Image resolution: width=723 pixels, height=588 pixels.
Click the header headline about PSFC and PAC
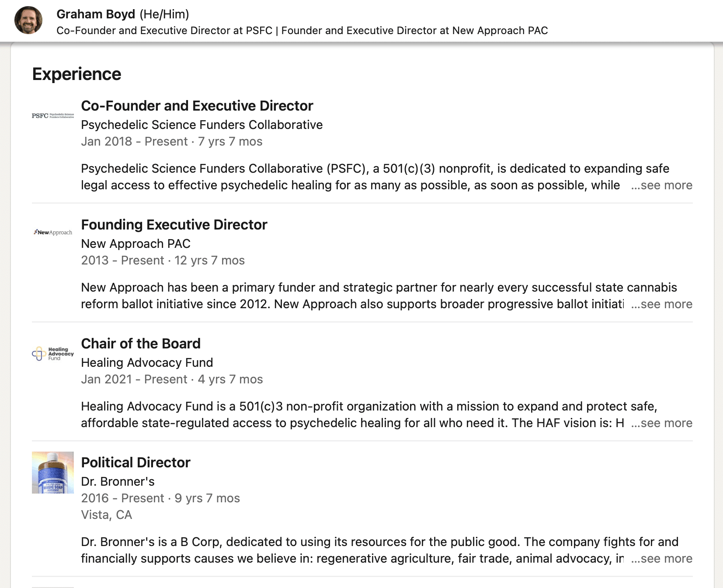302,31
